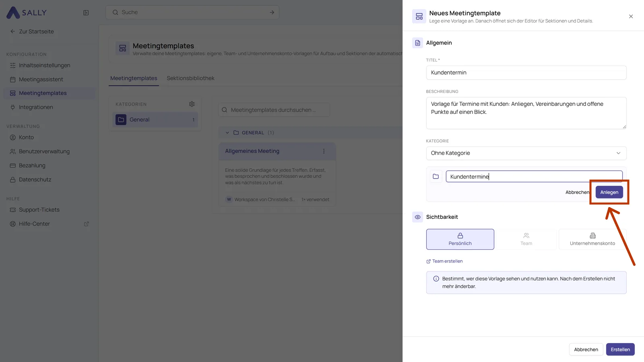Close the Neues Meetingtemplate panel
The width and height of the screenshot is (644, 362).
tap(631, 16)
